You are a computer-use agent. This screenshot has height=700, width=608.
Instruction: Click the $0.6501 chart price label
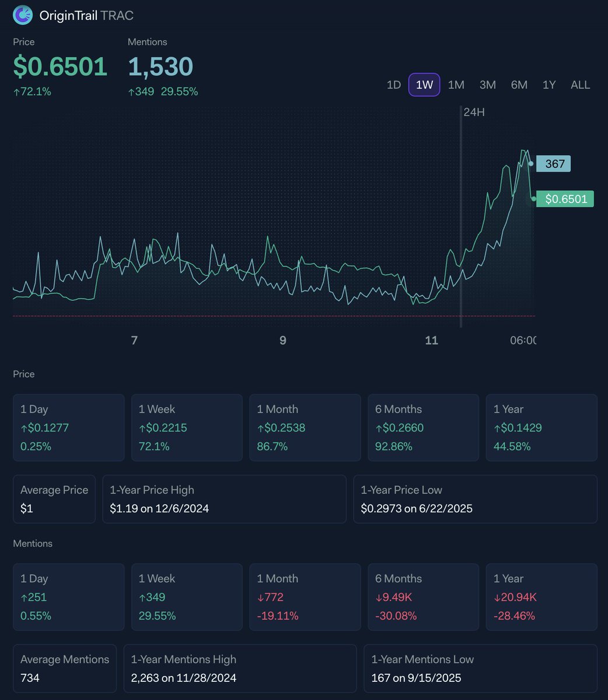(565, 199)
